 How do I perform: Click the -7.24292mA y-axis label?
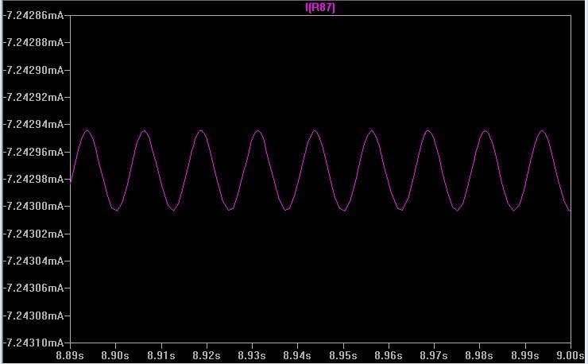click(33, 97)
